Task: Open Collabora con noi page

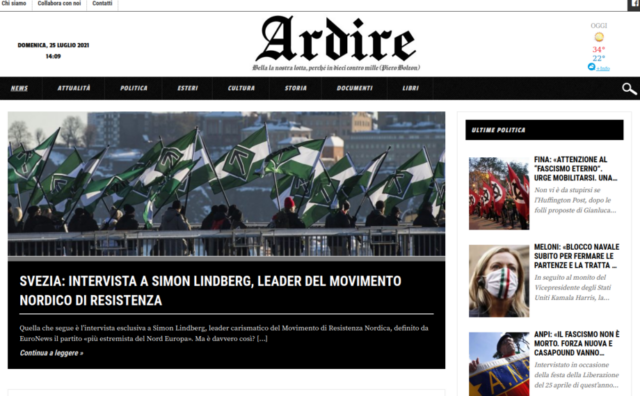Action: (x=59, y=3)
